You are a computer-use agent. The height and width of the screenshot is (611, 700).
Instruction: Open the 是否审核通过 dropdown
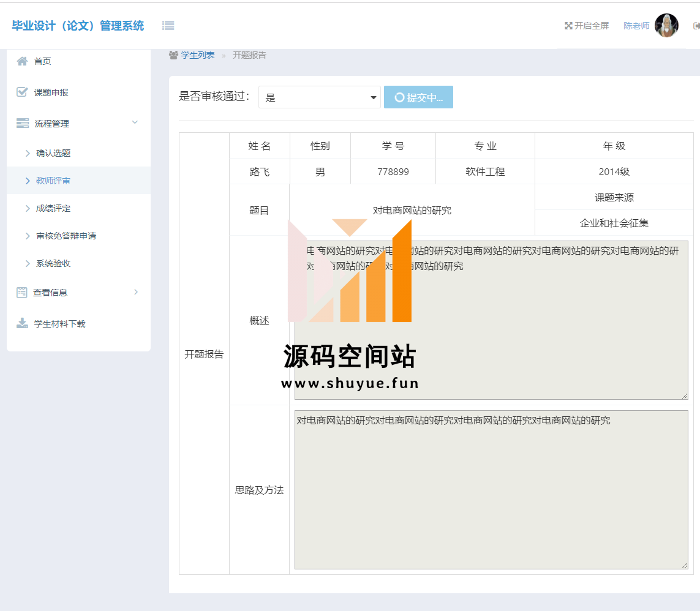pyautogui.click(x=319, y=97)
